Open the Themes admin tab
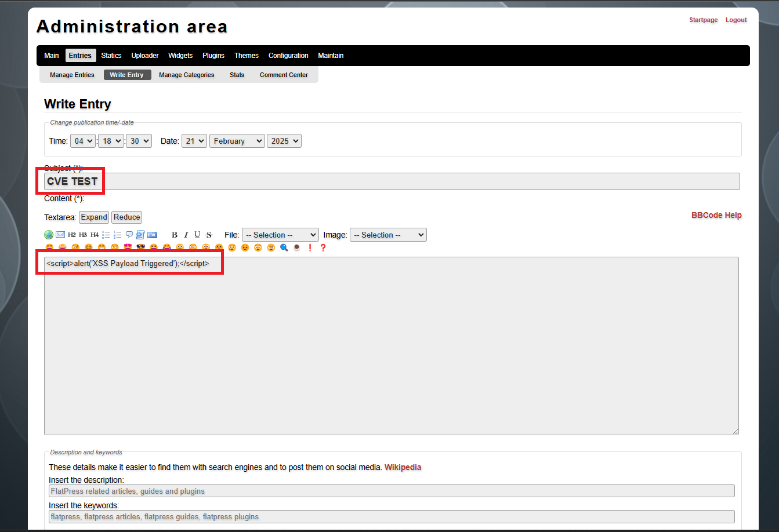 tap(247, 56)
